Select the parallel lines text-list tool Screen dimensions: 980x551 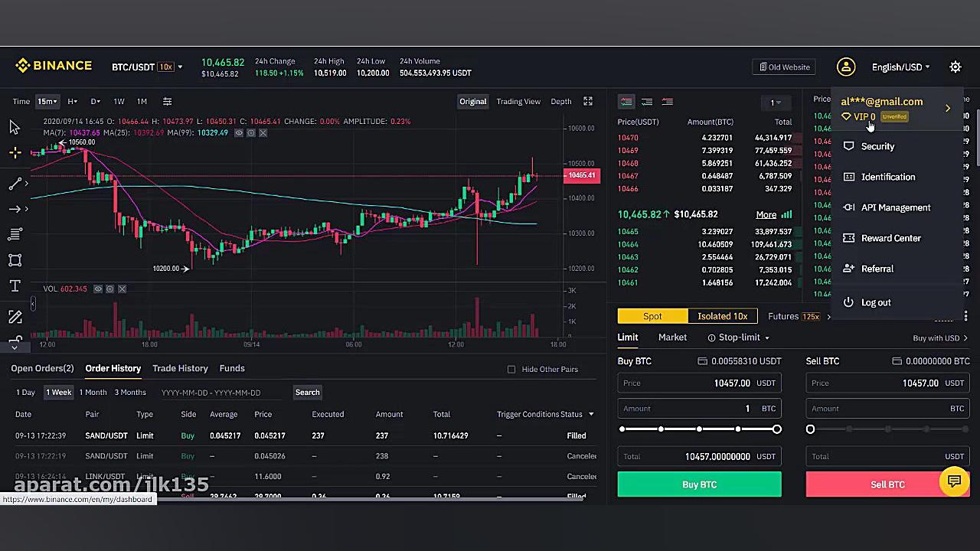pos(15,234)
